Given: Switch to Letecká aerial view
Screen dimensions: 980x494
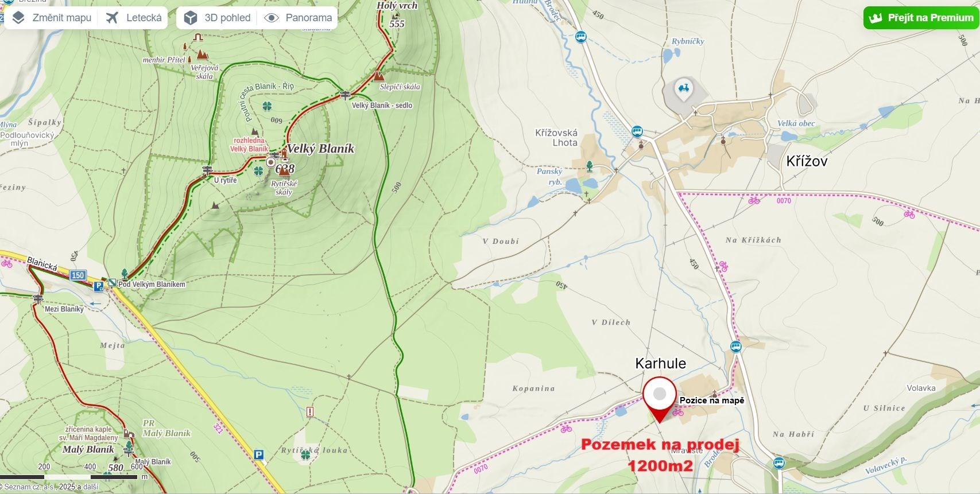Looking at the screenshot, I should [133, 18].
